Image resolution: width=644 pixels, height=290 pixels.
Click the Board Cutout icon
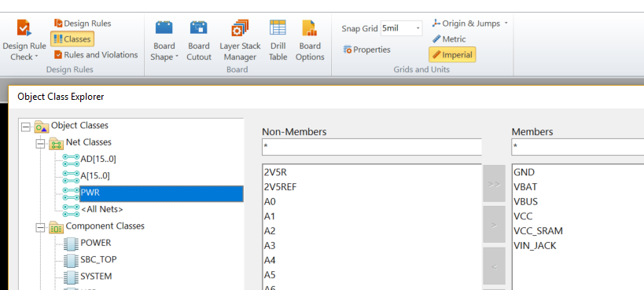pyautogui.click(x=199, y=28)
